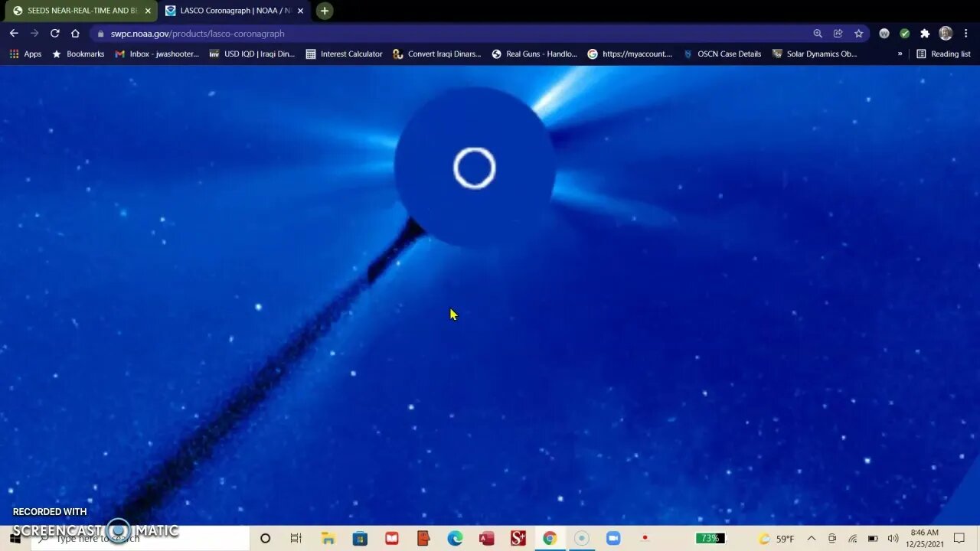980x551 pixels.
Task: Close the SEEDS Near-Real-Time tab
Action: point(148,11)
